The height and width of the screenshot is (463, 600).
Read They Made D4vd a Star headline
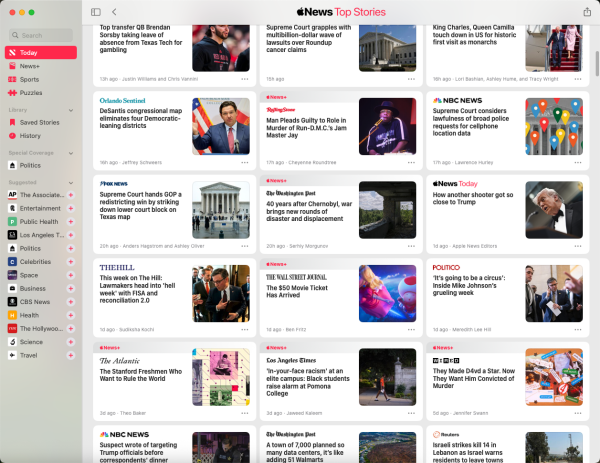click(x=474, y=378)
